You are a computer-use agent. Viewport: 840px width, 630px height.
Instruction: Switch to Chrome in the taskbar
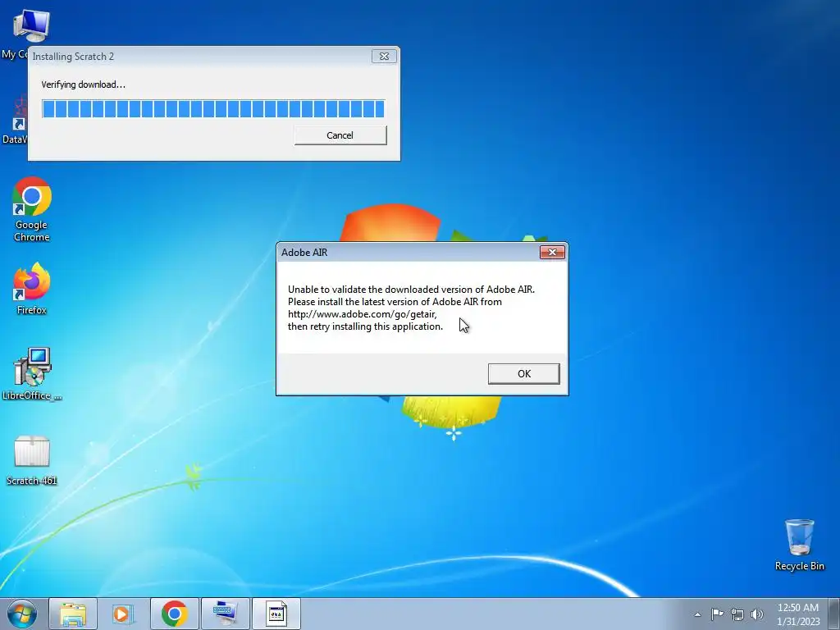coord(174,614)
